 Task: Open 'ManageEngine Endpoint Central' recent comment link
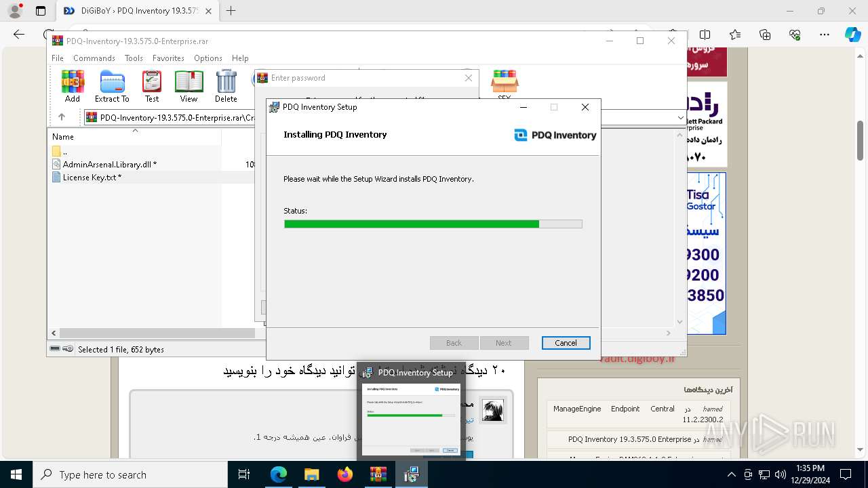click(x=614, y=409)
